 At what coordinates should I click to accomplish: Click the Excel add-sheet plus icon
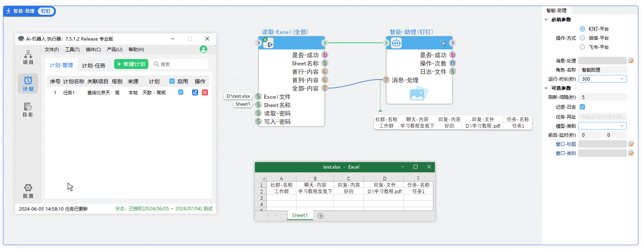pyautogui.click(x=321, y=216)
